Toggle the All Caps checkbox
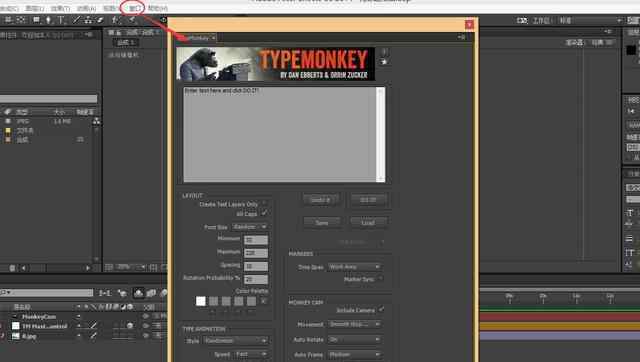The image size is (640, 362). (264, 213)
